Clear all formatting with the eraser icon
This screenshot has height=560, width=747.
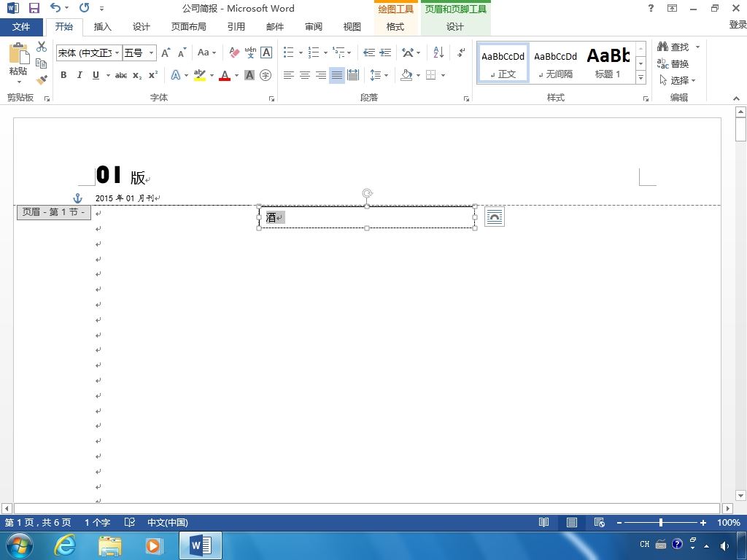pyautogui.click(x=234, y=52)
